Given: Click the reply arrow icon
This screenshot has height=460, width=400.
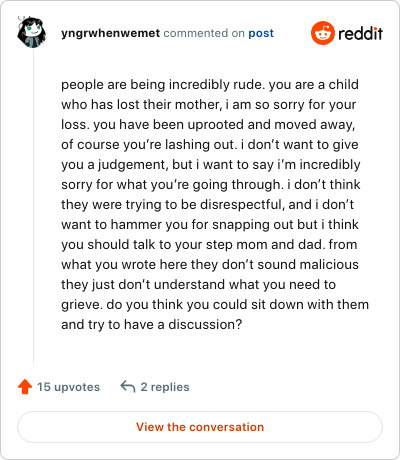Looking at the screenshot, I should tap(128, 387).
